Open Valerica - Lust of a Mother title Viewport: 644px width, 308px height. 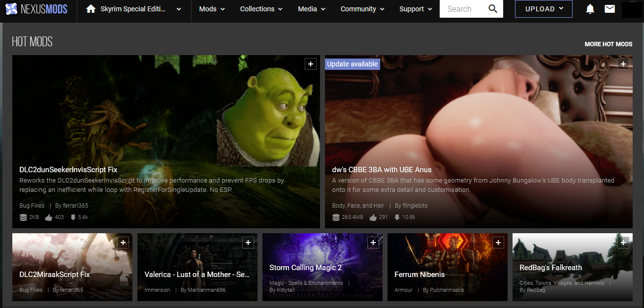pos(197,275)
